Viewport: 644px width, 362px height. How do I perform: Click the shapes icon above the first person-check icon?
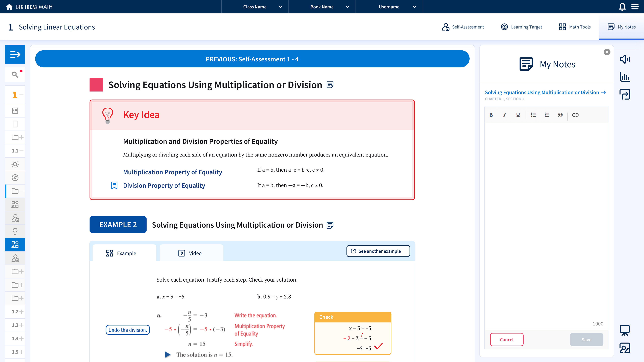pos(15,204)
